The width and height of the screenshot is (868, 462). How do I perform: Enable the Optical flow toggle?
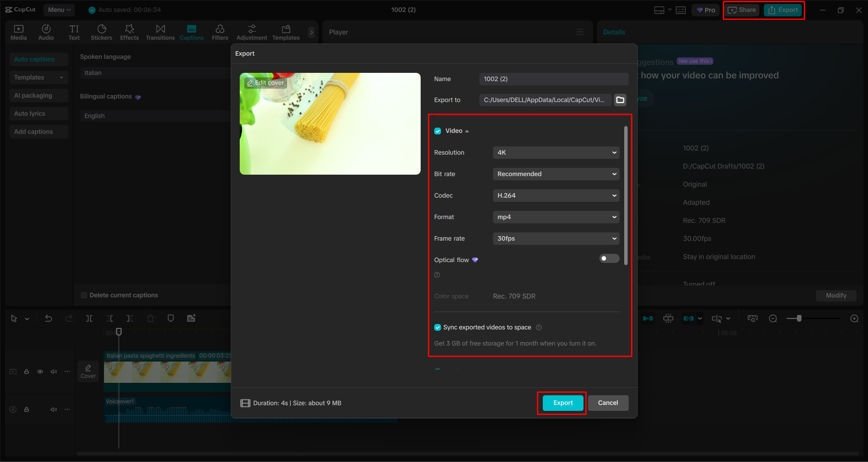[x=609, y=258]
